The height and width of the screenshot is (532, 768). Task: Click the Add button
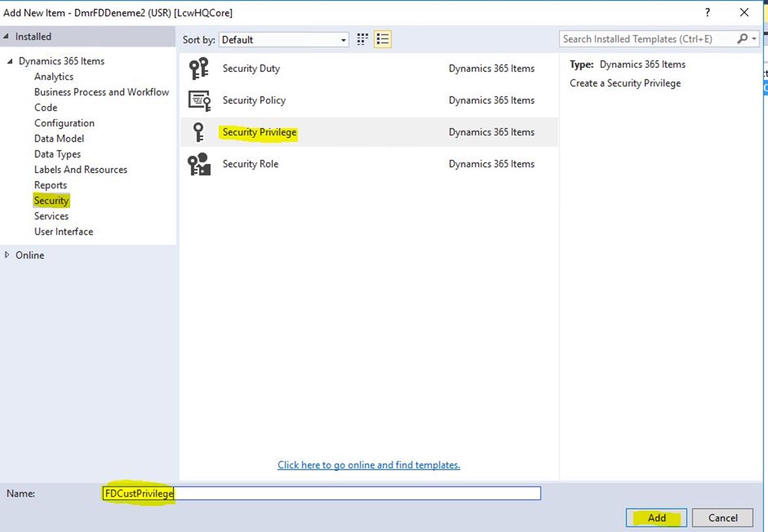click(656, 518)
